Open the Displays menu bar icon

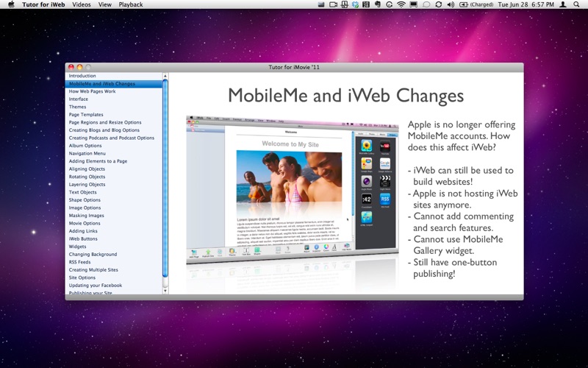413,4
